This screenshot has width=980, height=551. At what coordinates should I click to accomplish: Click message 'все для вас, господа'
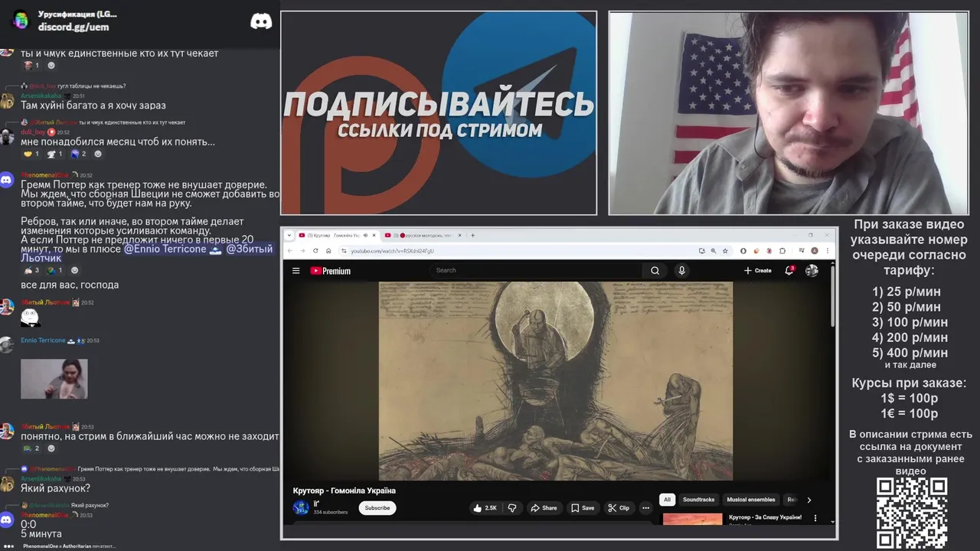point(70,285)
